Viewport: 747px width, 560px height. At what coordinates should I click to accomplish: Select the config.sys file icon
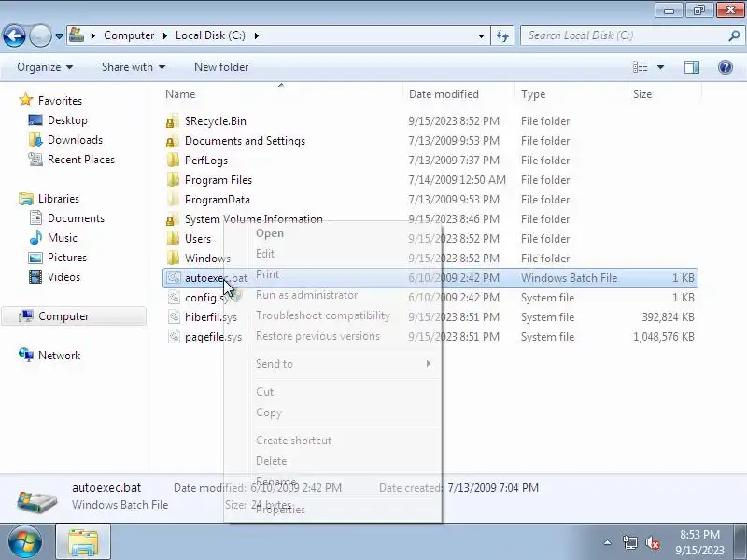[x=174, y=297]
